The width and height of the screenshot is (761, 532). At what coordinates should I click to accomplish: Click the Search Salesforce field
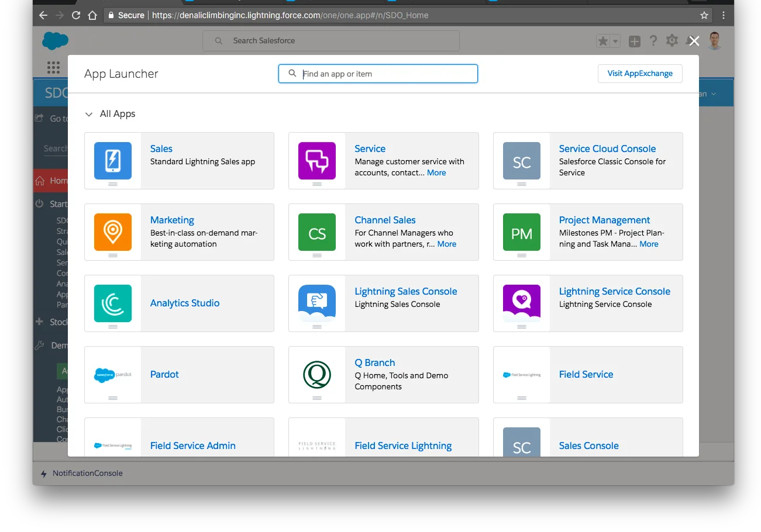pyautogui.click(x=331, y=41)
